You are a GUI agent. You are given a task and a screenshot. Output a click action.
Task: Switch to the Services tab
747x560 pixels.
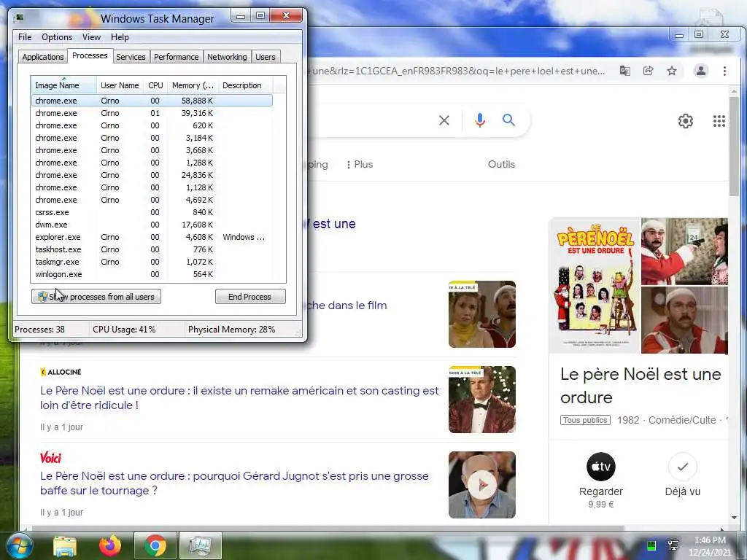(131, 57)
